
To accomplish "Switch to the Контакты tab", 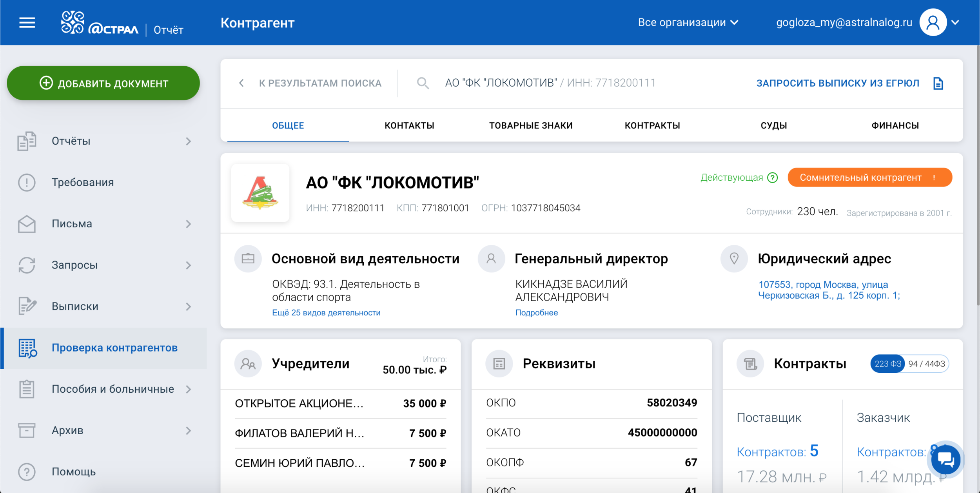I will (x=409, y=126).
